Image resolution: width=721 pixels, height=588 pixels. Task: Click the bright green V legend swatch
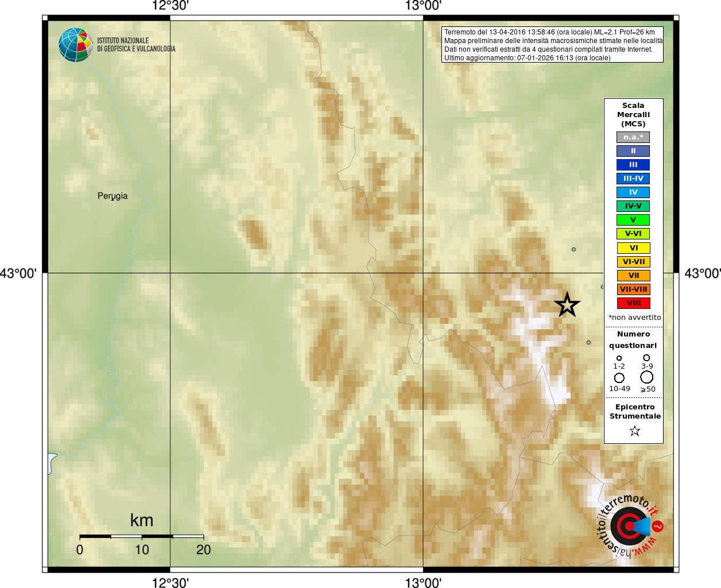pos(633,220)
